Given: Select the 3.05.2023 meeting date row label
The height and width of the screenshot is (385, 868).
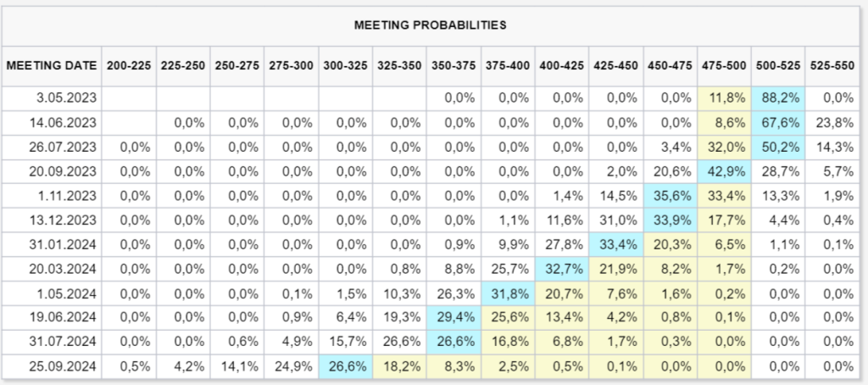Looking at the screenshot, I should point(72,98).
